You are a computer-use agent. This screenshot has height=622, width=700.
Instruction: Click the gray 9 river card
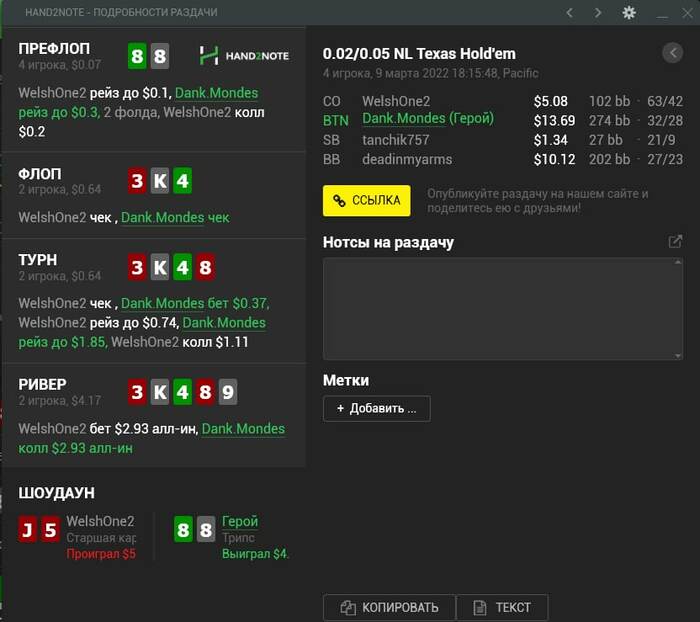228,392
